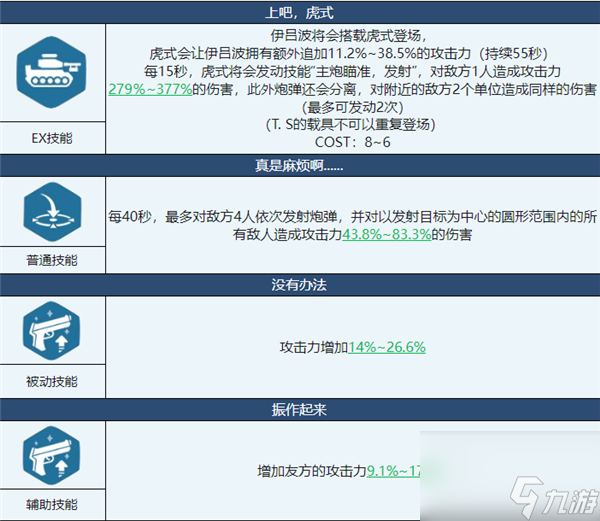Click the 振作起来 header bar
The height and width of the screenshot is (521, 600).
299,408
